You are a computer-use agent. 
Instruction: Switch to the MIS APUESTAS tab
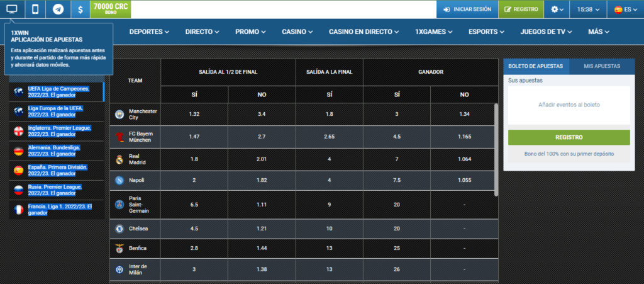(x=602, y=66)
